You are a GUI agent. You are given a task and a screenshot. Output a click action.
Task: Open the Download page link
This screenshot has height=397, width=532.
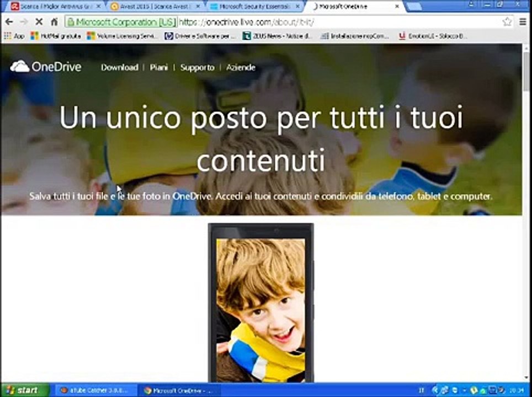click(x=119, y=67)
